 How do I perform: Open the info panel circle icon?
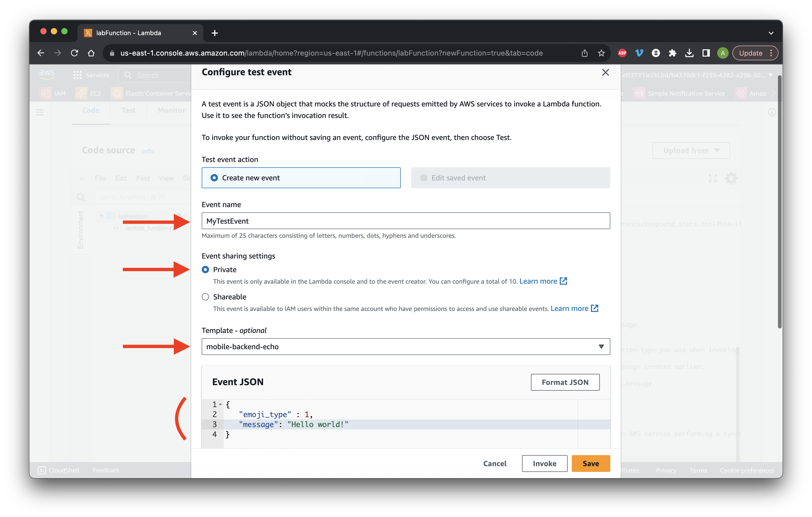click(772, 112)
